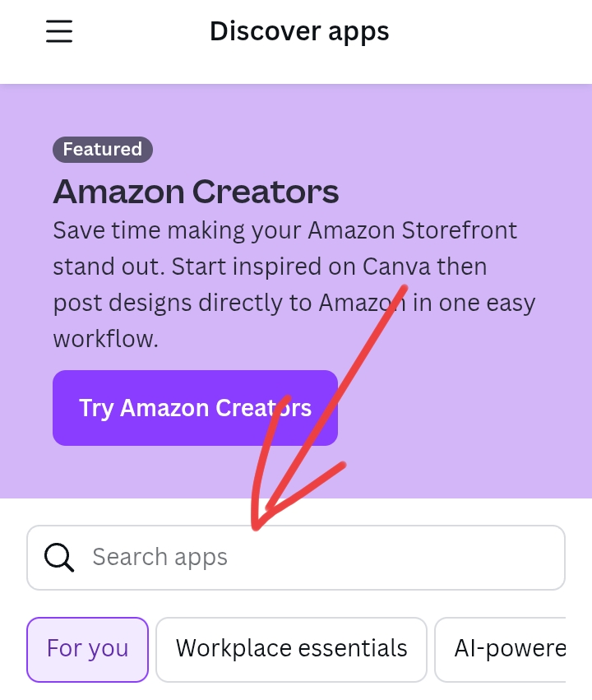Select the For you tab
Screen dimensions: 592x700
[x=88, y=649]
